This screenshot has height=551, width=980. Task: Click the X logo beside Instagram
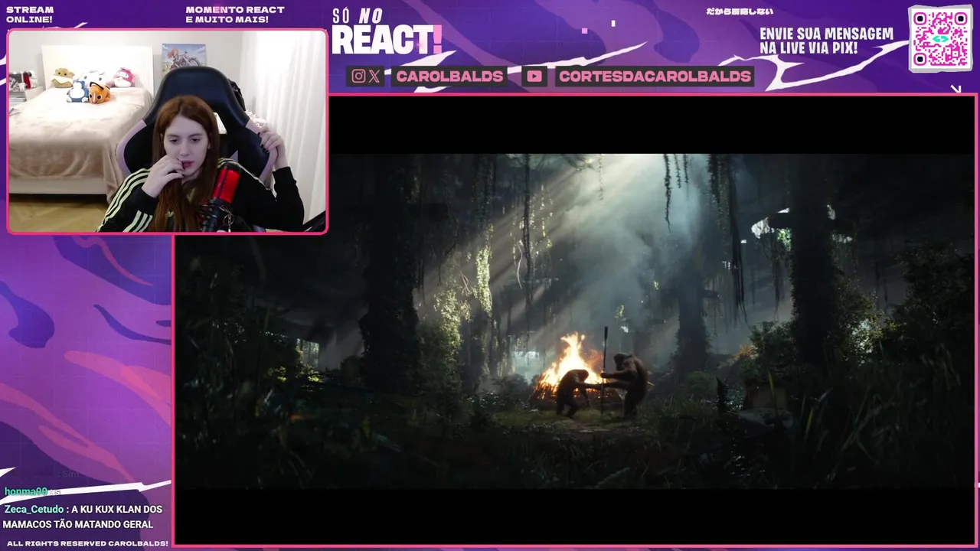[x=374, y=76]
